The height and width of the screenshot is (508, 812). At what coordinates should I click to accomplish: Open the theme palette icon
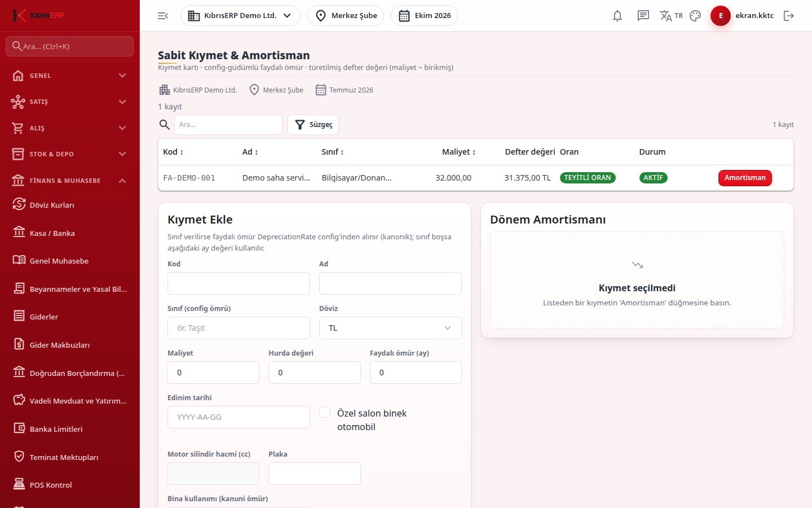[695, 16]
